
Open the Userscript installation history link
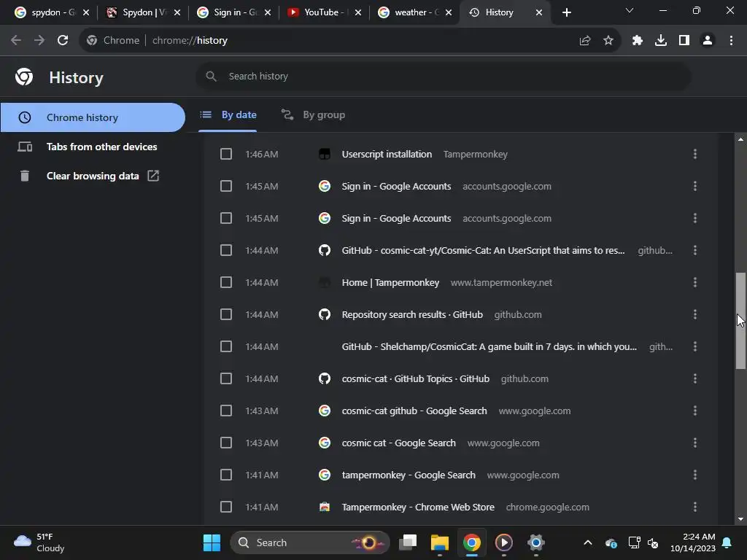click(387, 155)
